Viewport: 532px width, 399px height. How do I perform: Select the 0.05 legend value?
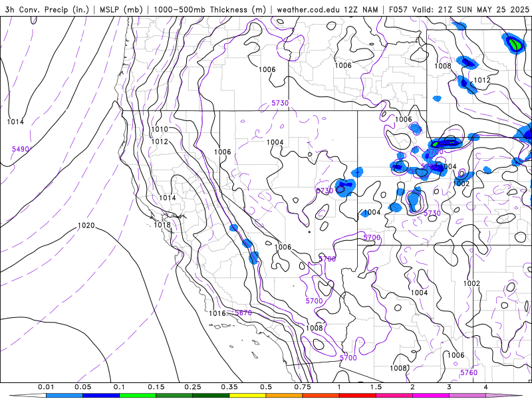coord(82,387)
